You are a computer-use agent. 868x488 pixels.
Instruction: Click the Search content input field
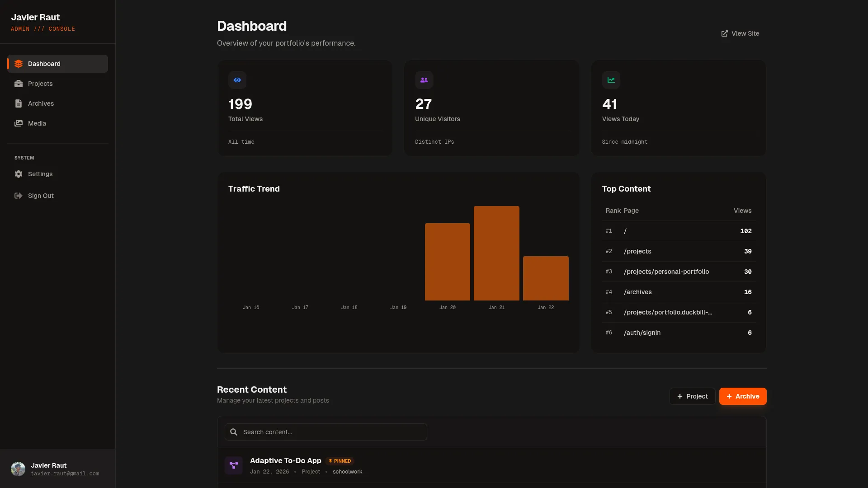pos(332,432)
